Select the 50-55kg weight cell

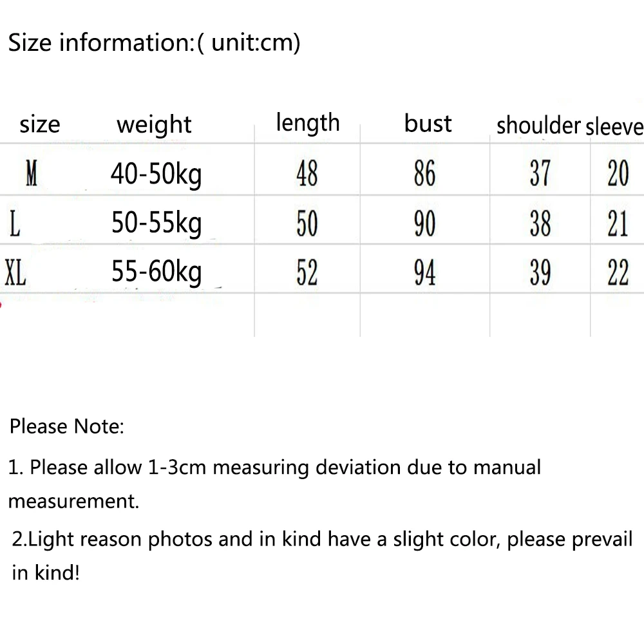tap(156, 224)
